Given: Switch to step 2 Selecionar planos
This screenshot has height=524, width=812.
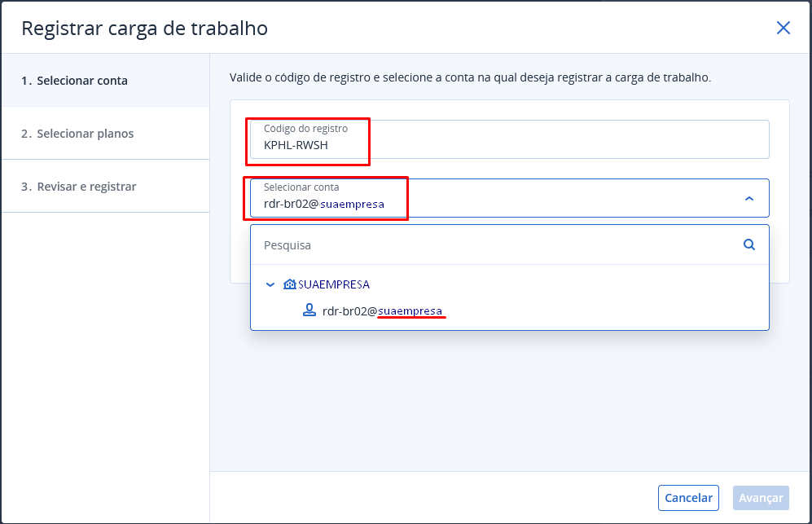Looking at the screenshot, I should tap(77, 134).
